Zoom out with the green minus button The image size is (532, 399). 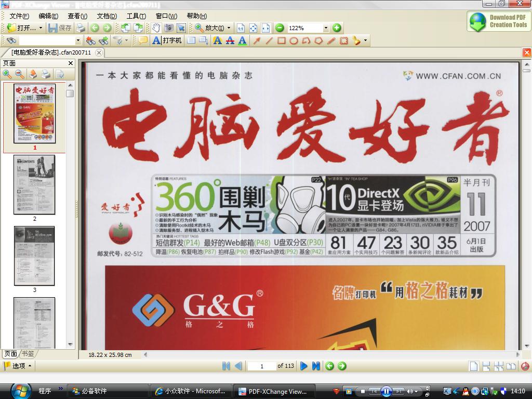tap(280, 28)
